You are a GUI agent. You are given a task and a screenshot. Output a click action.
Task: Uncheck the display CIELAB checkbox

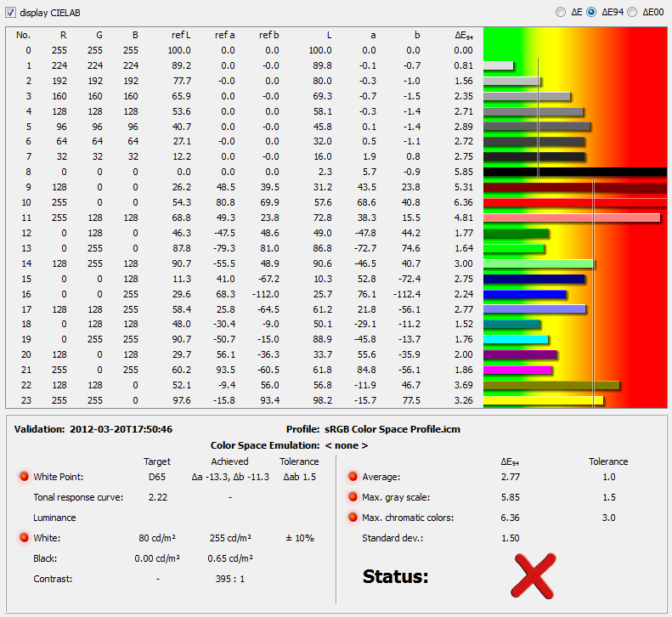coord(11,13)
